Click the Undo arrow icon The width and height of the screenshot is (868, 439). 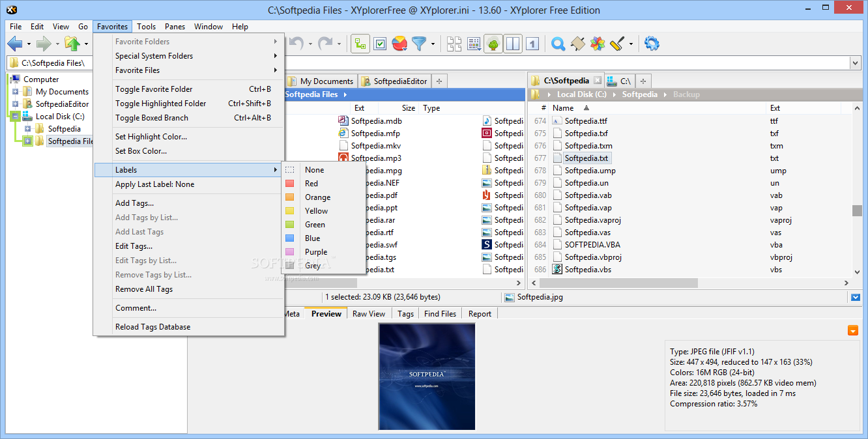pos(297,44)
